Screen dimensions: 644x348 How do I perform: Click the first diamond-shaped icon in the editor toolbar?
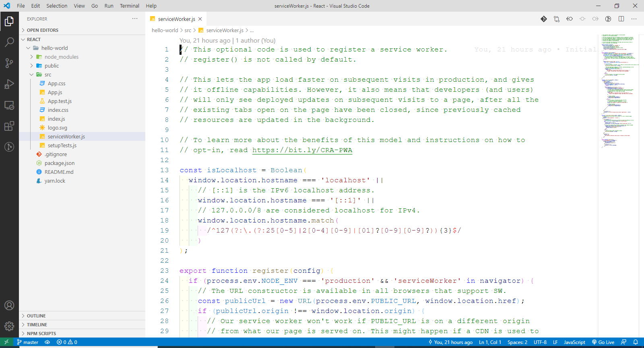pos(544,19)
